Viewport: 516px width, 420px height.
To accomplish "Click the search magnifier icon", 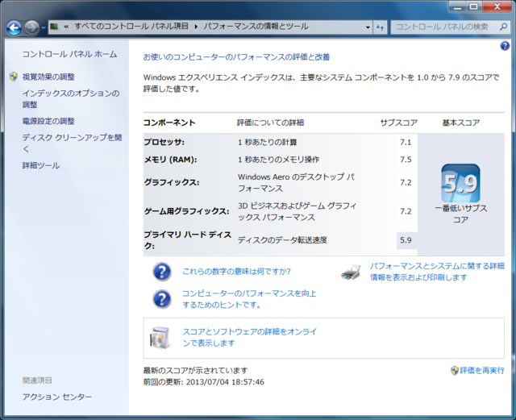I will [503, 27].
